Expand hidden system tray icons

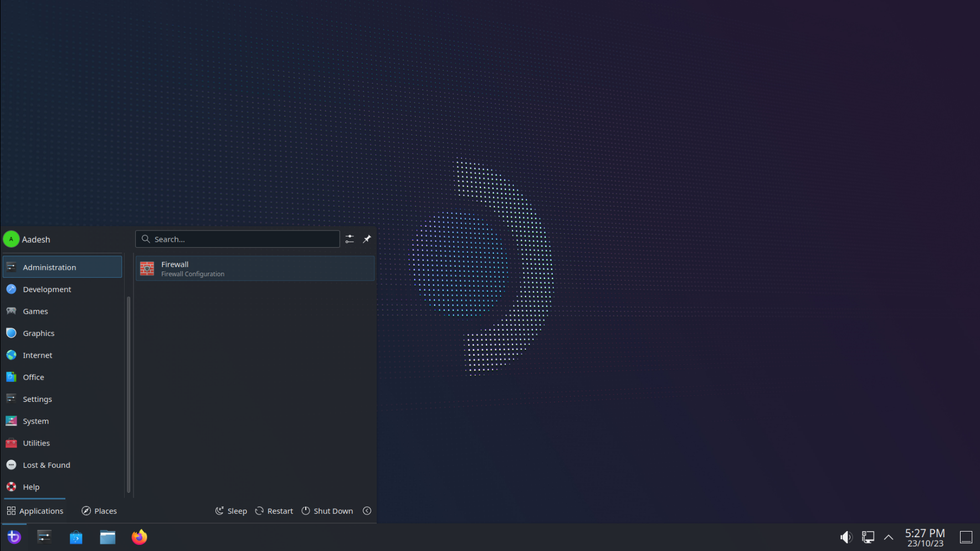888,537
